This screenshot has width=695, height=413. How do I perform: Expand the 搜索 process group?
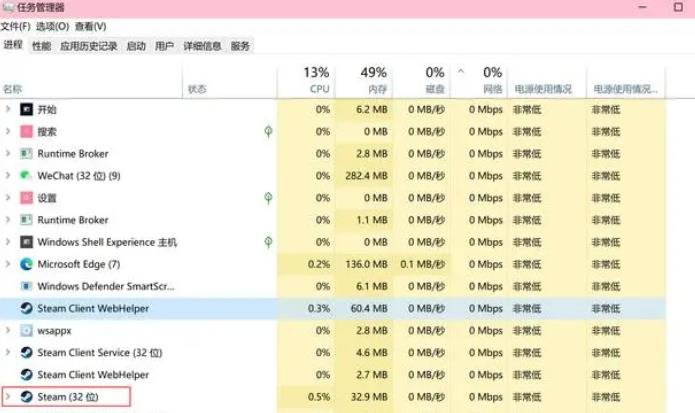(8, 131)
